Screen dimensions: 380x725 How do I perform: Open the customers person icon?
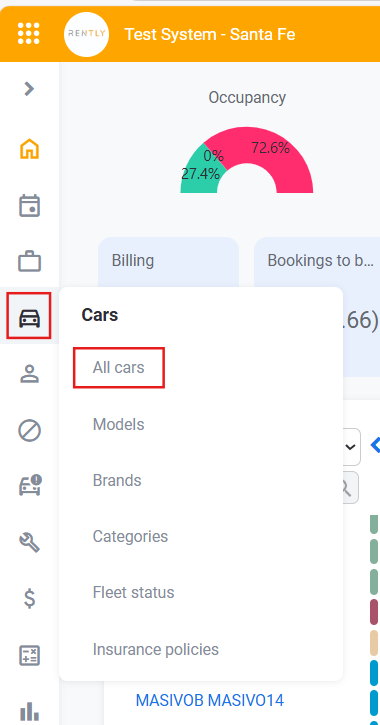(29, 374)
